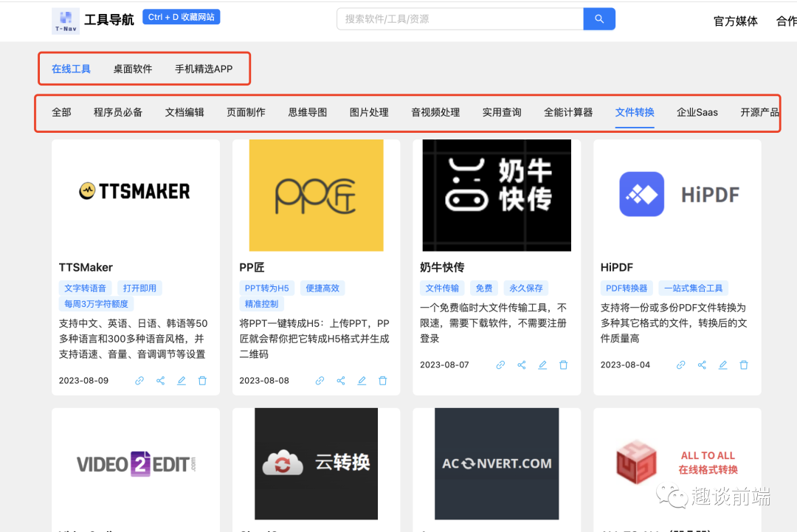
Task: Click the 一站式集合工具 tag
Action: [693, 288]
